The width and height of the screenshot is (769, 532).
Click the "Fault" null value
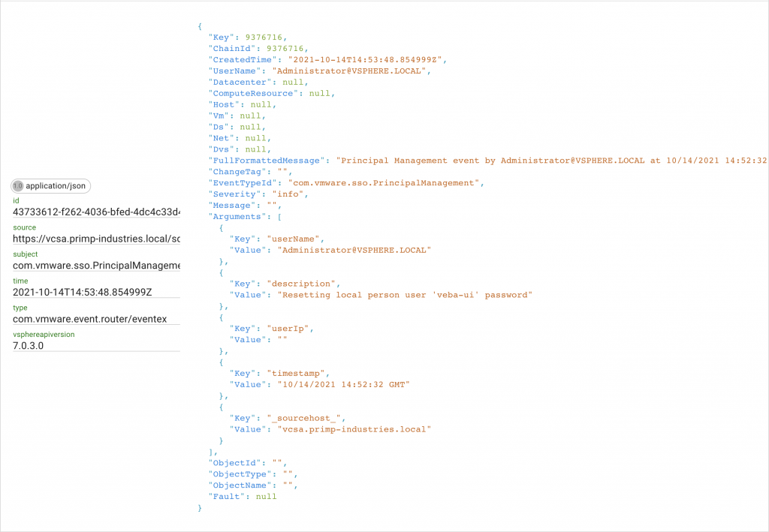(266, 496)
